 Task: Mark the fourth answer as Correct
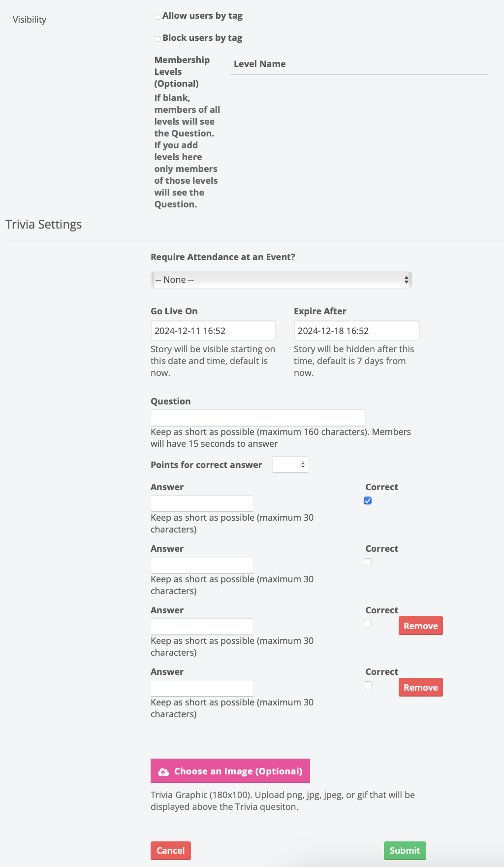pyautogui.click(x=368, y=685)
